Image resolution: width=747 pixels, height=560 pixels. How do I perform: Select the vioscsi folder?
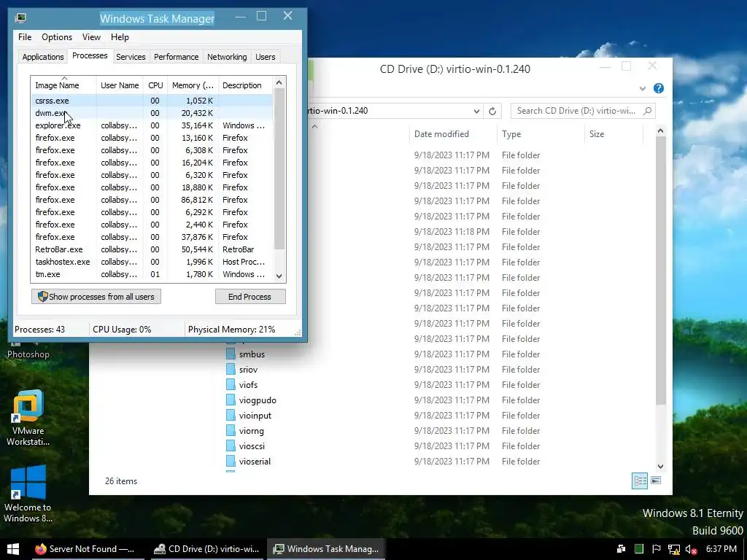[x=246, y=446]
